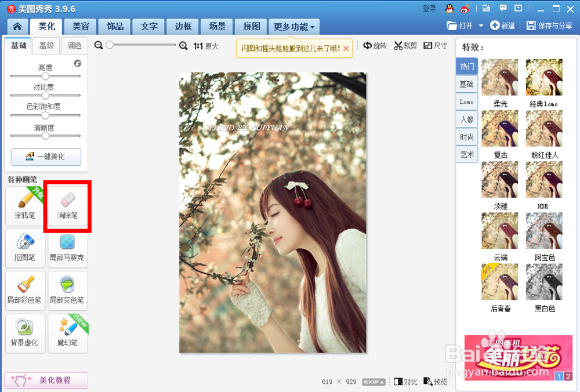This screenshot has width=580, height=392.
Task: Click the 登录 login link
Action: (x=429, y=9)
